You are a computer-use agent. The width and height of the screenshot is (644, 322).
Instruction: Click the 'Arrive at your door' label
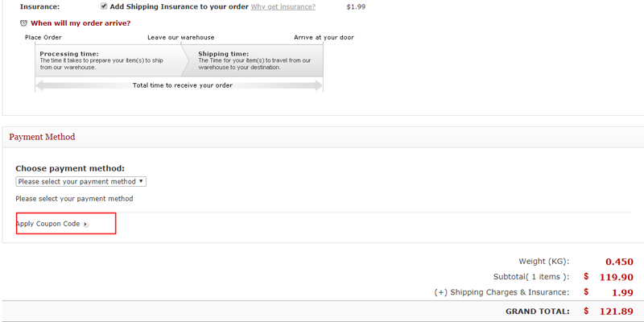pyautogui.click(x=324, y=38)
